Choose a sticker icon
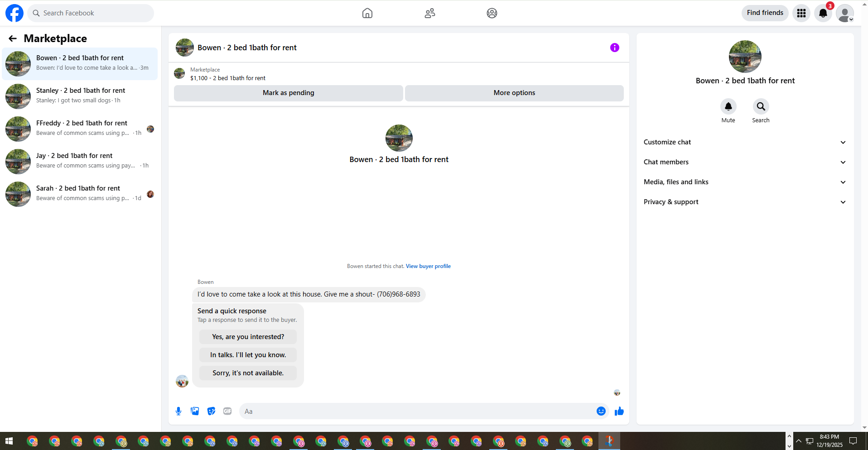Screen dimensions: 868x450 pyautogui.click(x=211, y=411)
